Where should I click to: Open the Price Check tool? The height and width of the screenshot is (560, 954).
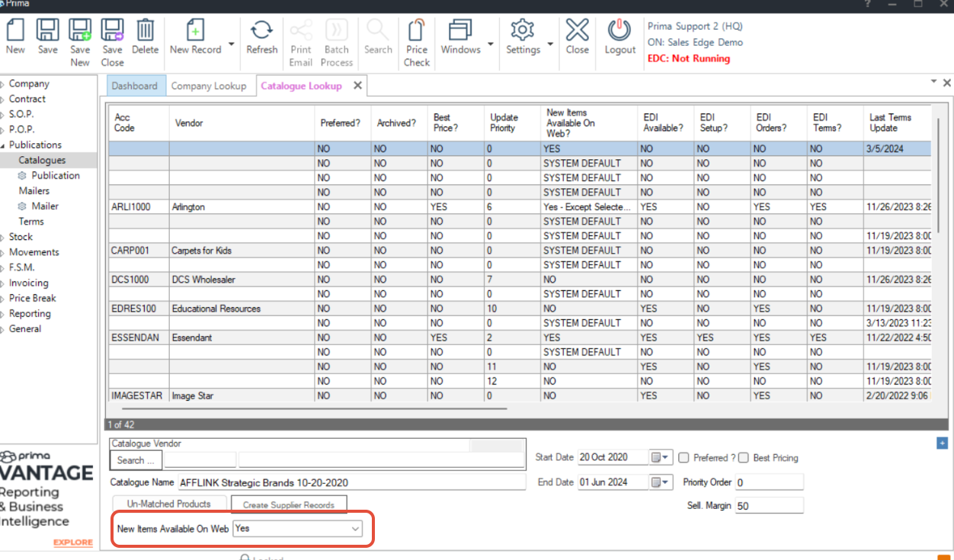point(417,43)
